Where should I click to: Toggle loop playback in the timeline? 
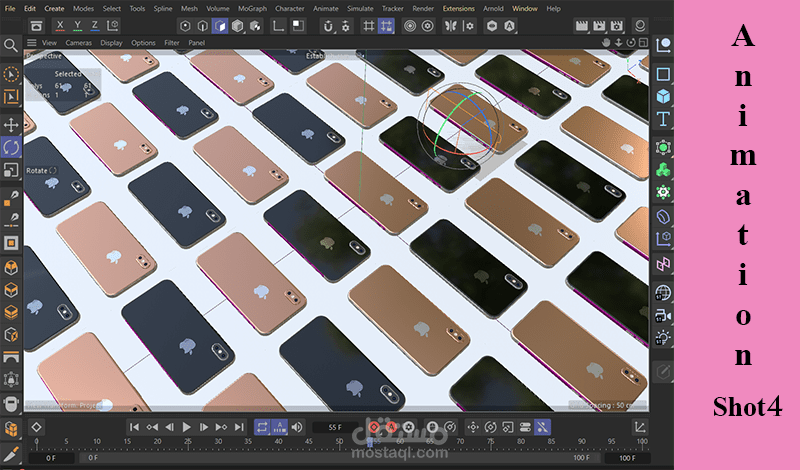(262, 427)
